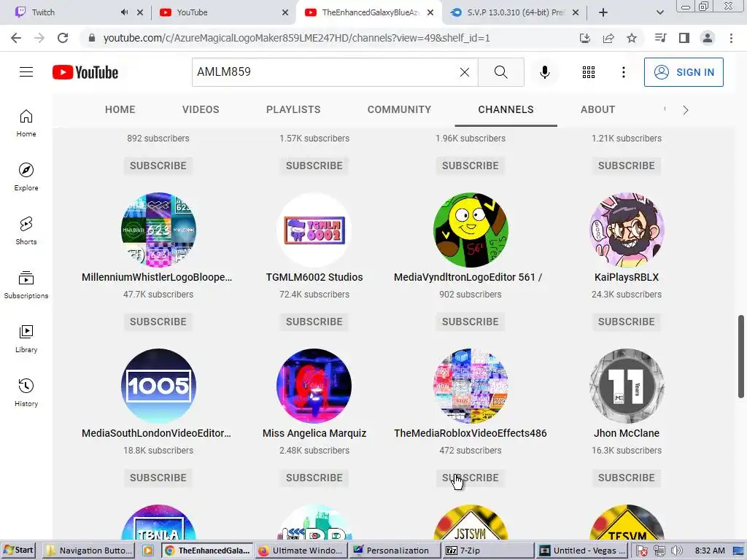Open Shorts in sidebar
Viewport: 747px width, 560px height.
coord(26,231)
